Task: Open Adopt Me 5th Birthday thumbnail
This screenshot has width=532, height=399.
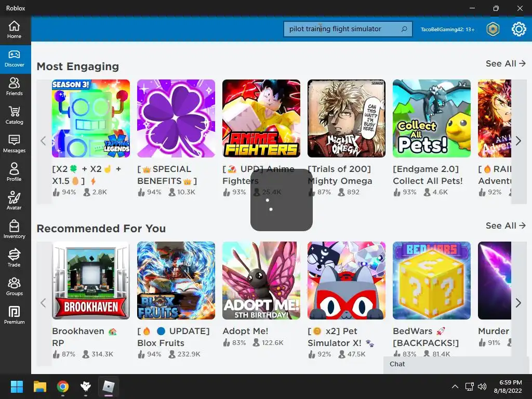Action: (x=261, y=281)
